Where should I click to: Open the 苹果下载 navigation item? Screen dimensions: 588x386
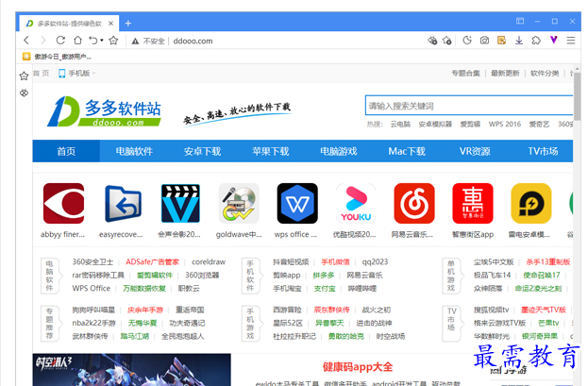click(x=270, y=151)
